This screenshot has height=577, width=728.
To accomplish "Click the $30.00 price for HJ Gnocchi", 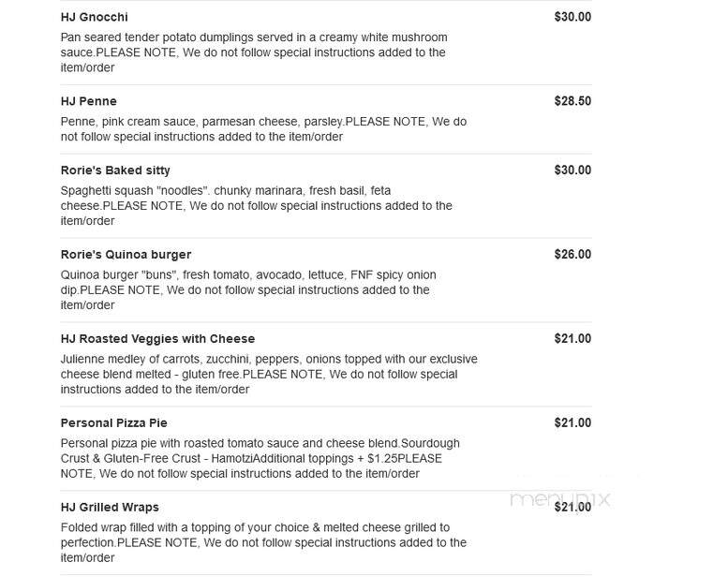I will (x=572, y=17).
